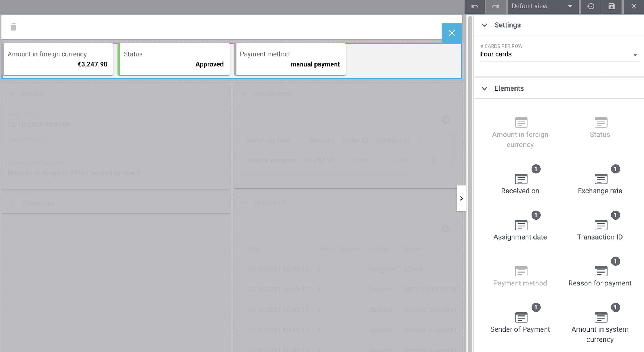Image resolution: width=644 pixels, height=352 pixels.
Task: Select the Sender of Payment element
Action: (521, 318)
